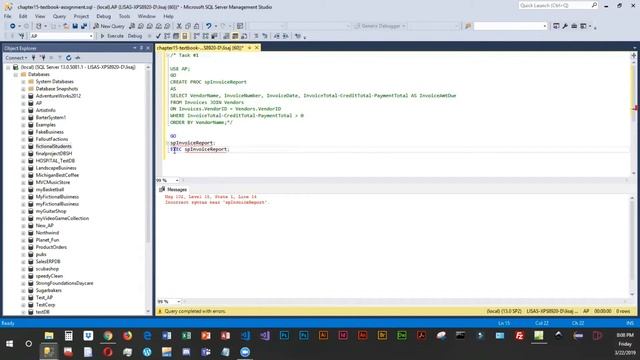Open the Windows Start menu

[9, 344]
